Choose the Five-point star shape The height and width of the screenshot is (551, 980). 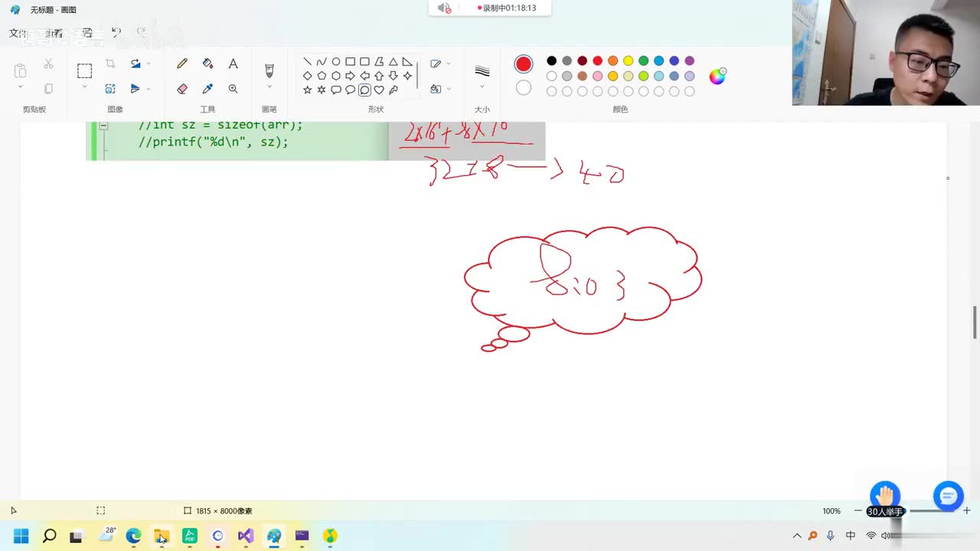(307, 90)
